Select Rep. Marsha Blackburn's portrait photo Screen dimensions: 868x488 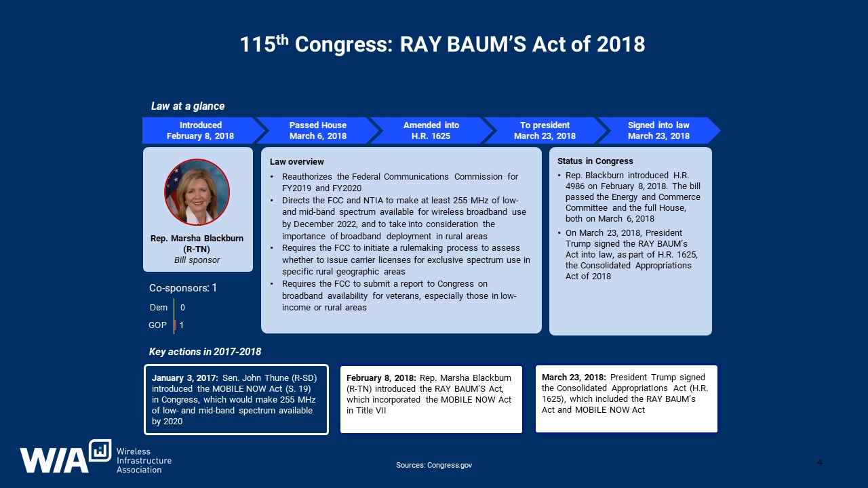pyautogui.click(x=197, y=192)
